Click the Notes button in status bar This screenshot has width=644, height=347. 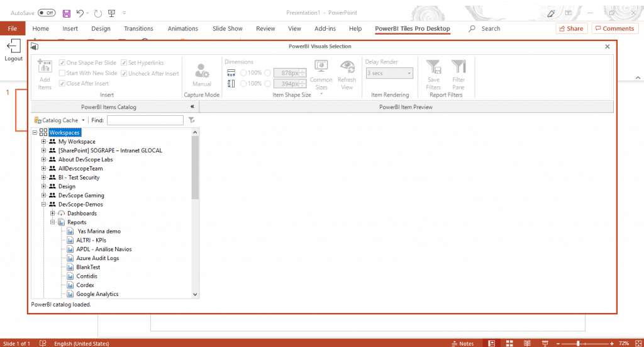pos(463,343)
